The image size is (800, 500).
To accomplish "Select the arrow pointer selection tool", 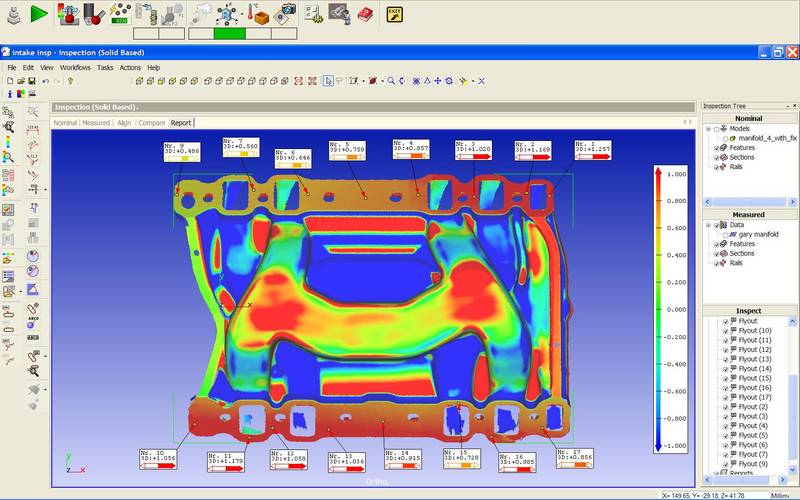I will click(328, 80).
